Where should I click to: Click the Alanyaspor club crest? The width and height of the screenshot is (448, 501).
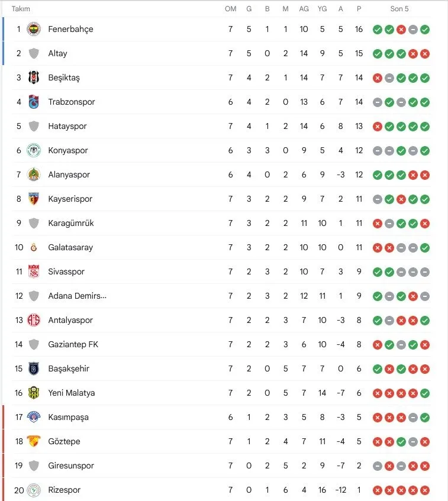click(x=34, y=174)
